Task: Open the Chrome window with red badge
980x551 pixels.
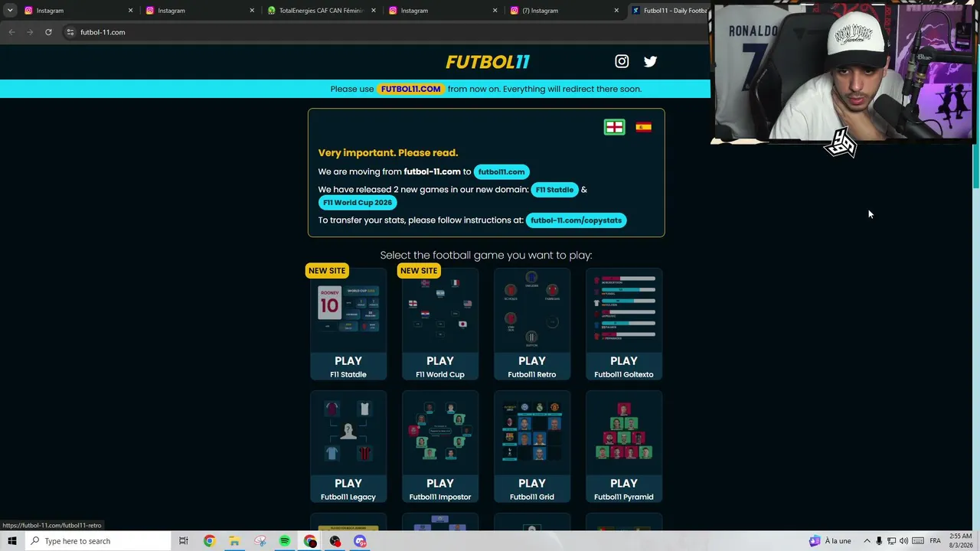Action: tap(310, 541)
